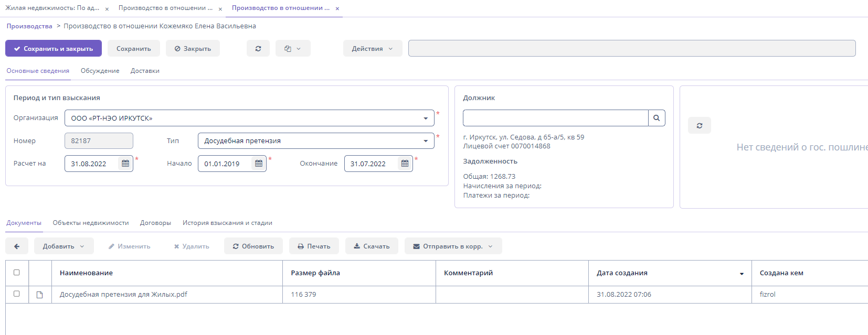Open the Тип dropdown with Досудебная претензия
Image resolution: width=868 pixels, height=335 pixels.
coord(426,141)
